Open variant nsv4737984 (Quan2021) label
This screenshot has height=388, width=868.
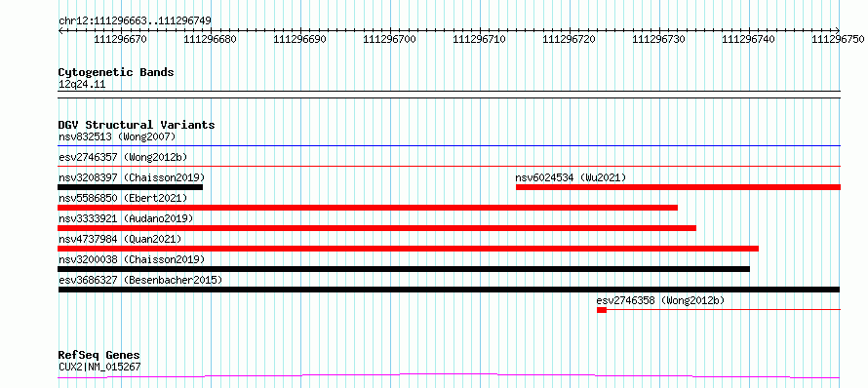pyautogui.click(x=120, y=239)
